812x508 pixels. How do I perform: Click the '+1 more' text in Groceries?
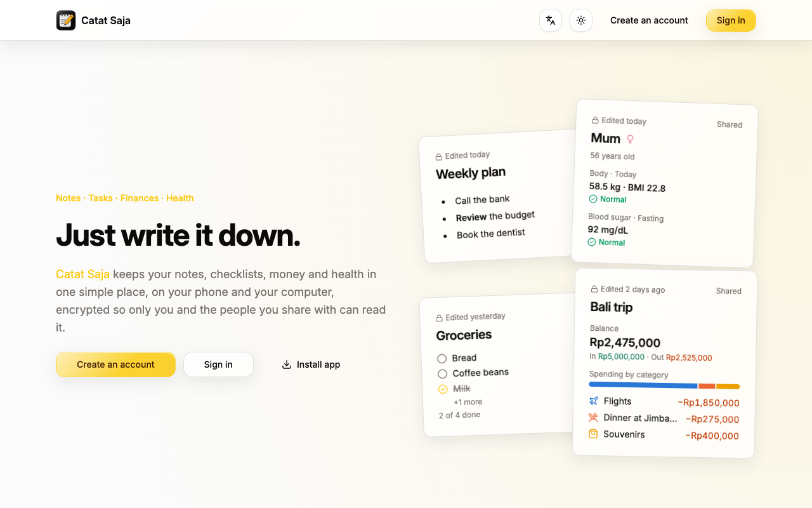468,402
